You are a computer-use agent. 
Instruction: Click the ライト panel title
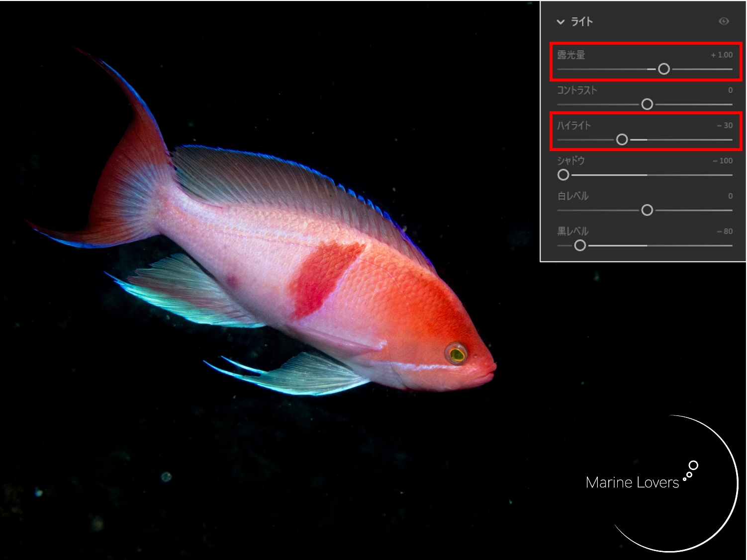[x=581, y=22]
